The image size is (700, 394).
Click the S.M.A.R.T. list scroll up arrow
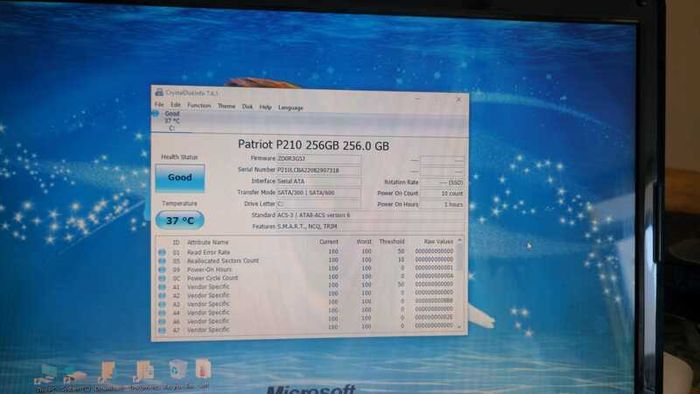(459, 241)
